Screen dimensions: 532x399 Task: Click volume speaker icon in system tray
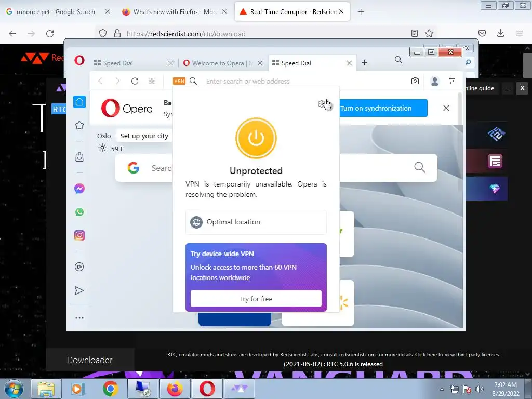tap(480, 389)
